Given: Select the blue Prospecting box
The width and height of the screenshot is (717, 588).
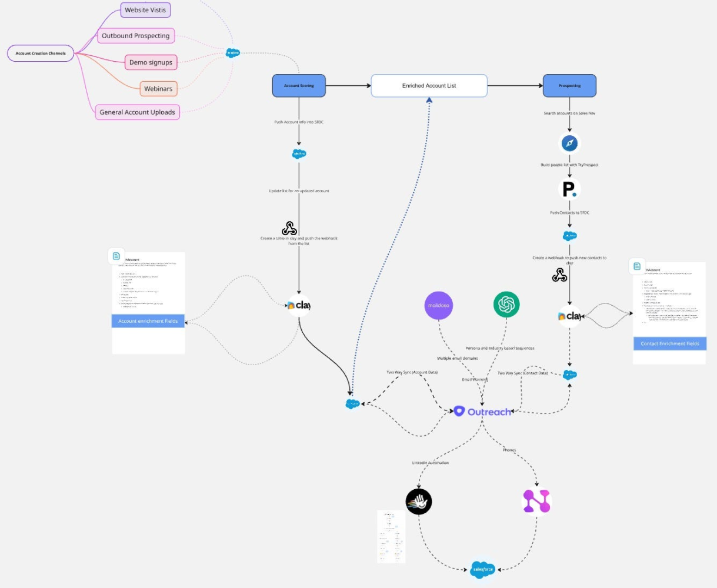Looking at the screenshot, I should [x=569, y=86].
